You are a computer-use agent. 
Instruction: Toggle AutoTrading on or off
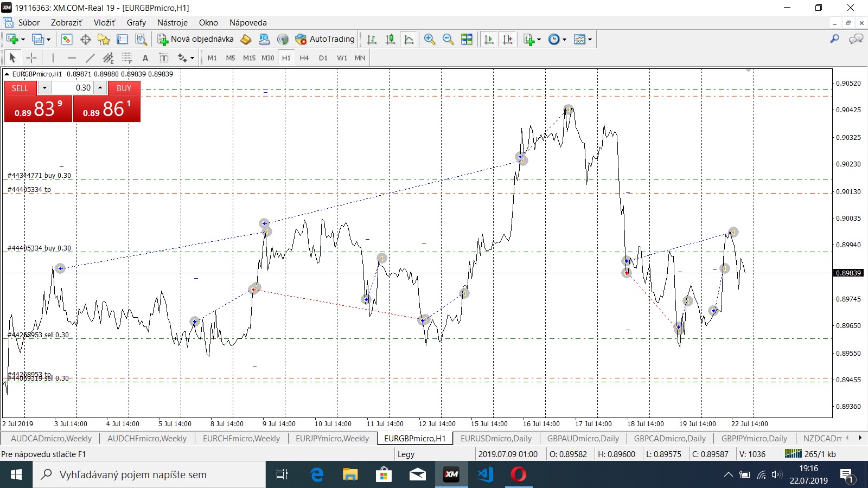(x=325, y=39)
